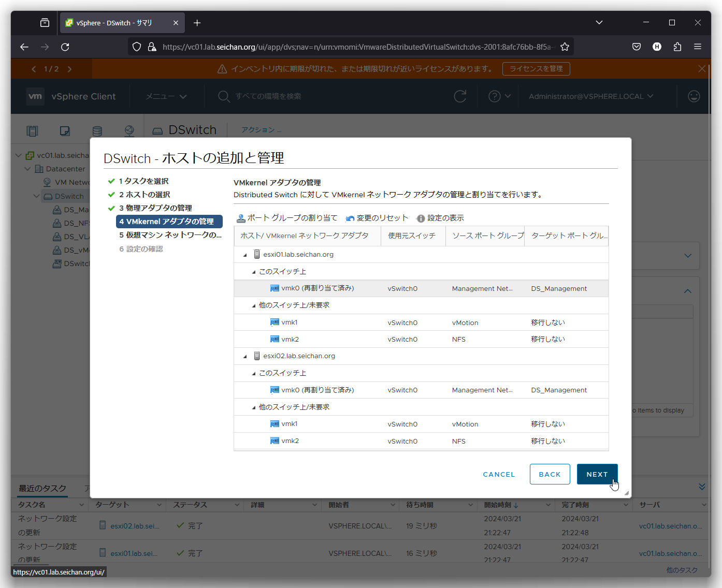
Task: Go to next notification banner
Action: pos(69,69)
